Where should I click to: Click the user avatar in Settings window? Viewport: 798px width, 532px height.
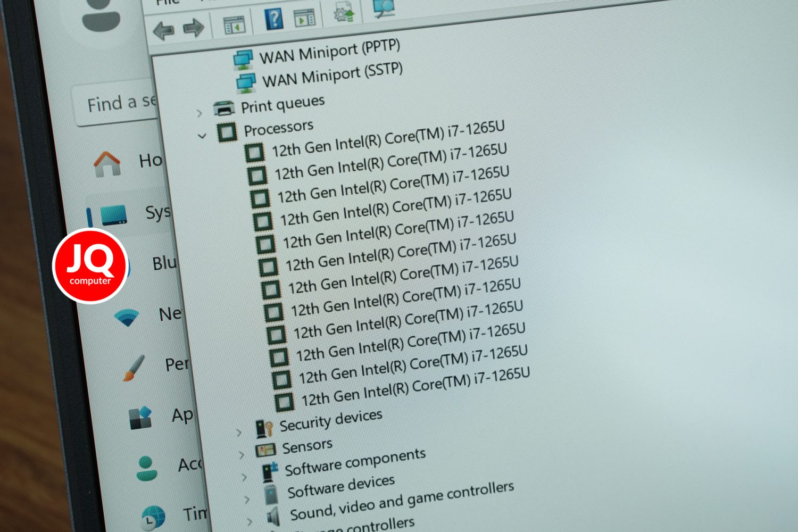(102, 16)
